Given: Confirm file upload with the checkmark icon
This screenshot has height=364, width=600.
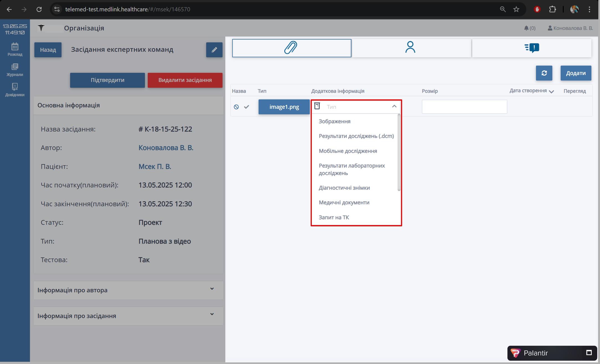Looking at the screenshot, I should click(x=246, y=107).
